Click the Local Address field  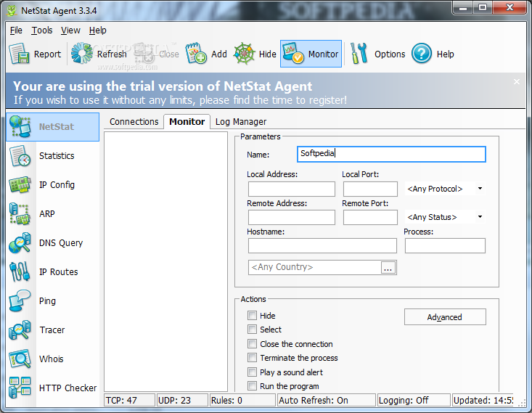coord(292,189)
